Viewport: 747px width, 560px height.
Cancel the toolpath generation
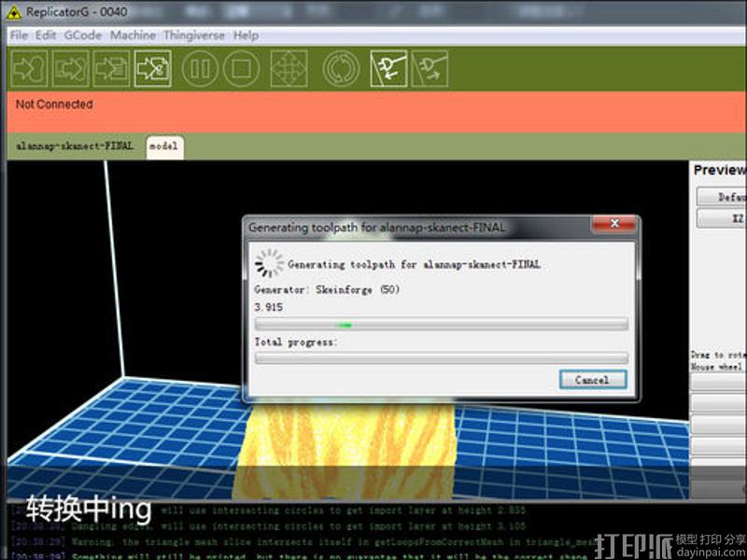point(593,380)
